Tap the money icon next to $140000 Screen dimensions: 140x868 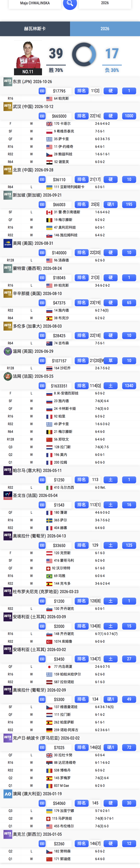point(42,253)
